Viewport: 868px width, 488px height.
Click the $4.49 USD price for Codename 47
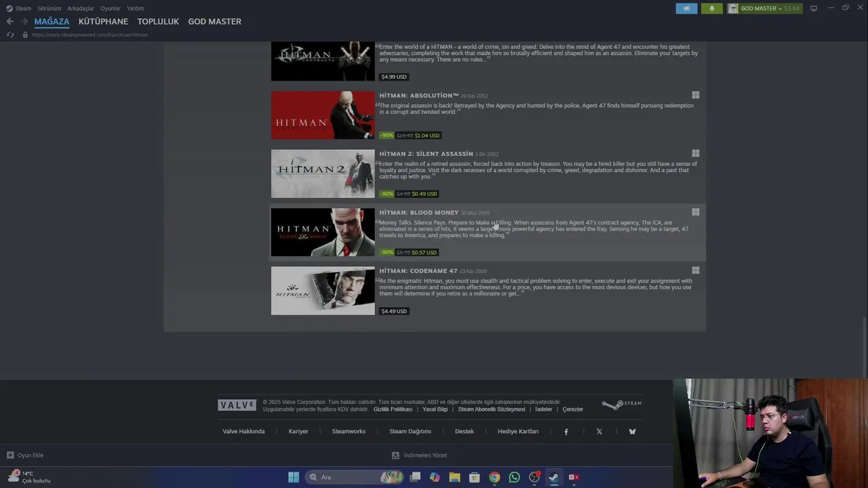click(x=394, y=312)
